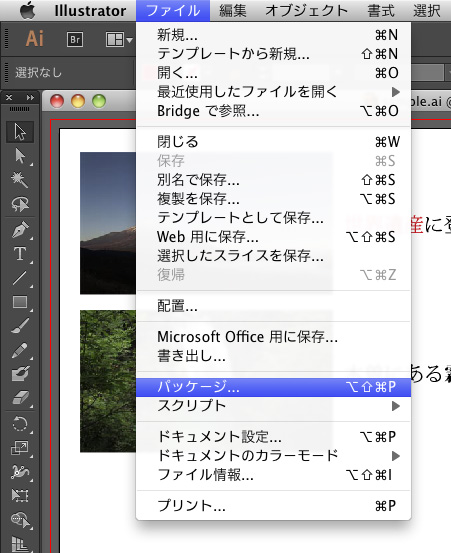Choose 選択したスライスを保存...
The width and height of the screenshot is (451, 553).
273,256
